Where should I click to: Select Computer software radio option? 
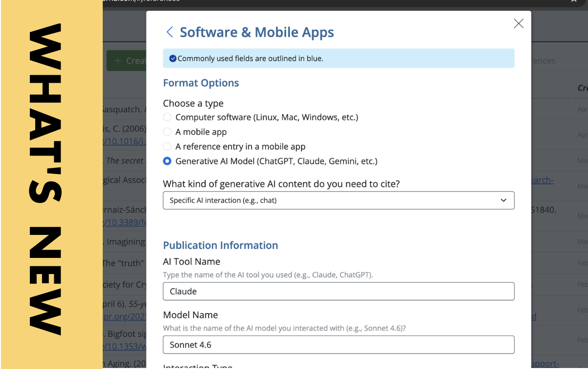[x=167, y=117]
